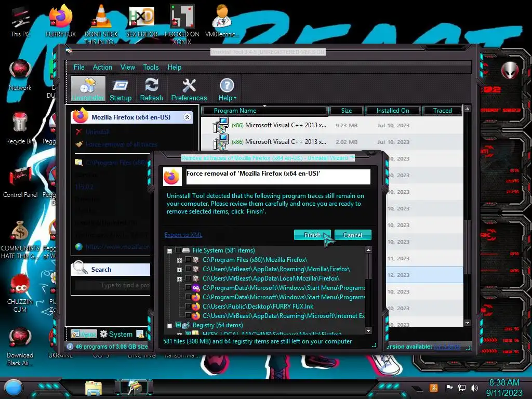532x399 pixels.
Task: Click the volume speaker tray icon
Action: [474, 388]
